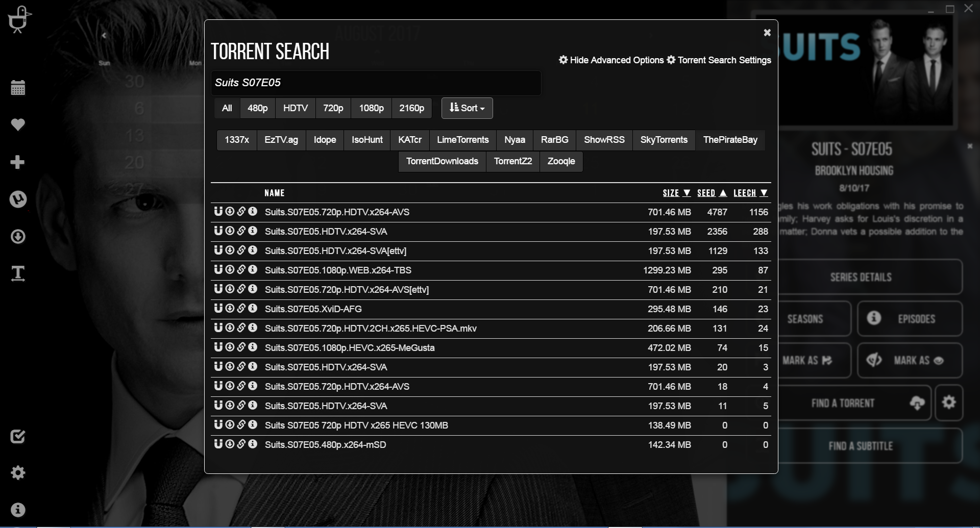The height and width of the screenshot is (528, 980).
Task: Open details link for HDTV.x264-SVA with 11 seeds
Action: click(x=241, y=405)
